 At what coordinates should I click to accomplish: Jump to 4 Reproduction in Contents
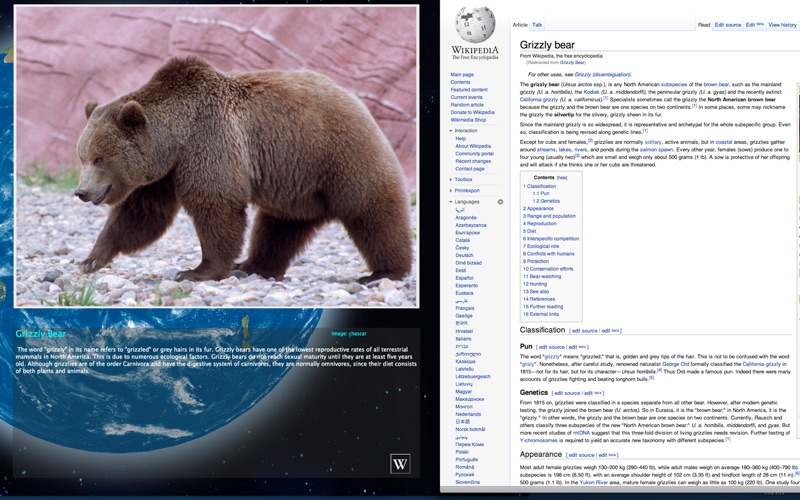pyautogui.click(x=539, y=223)
